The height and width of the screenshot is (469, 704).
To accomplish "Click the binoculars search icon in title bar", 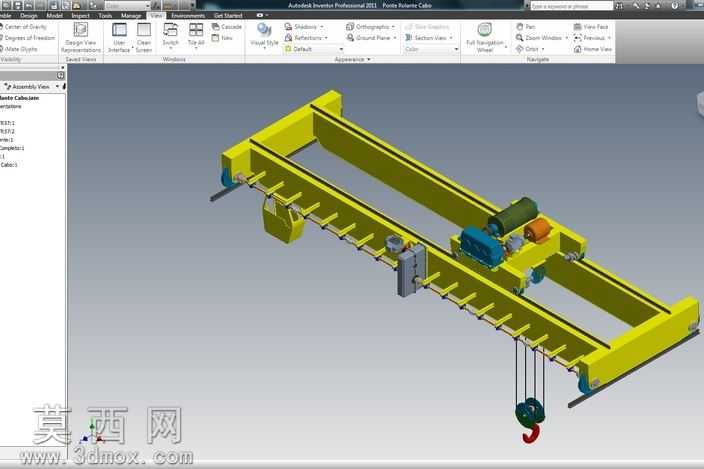I will [x=619, y=6].
